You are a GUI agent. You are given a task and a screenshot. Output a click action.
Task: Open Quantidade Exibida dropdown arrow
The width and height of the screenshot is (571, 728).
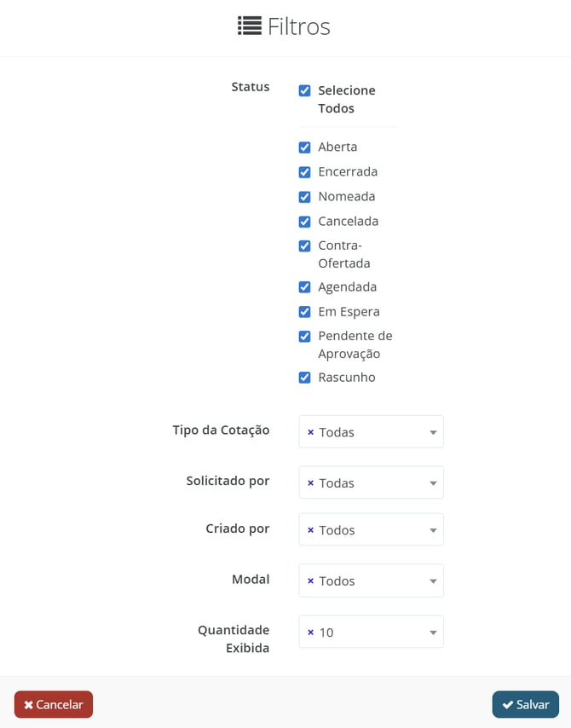point(433,633)
